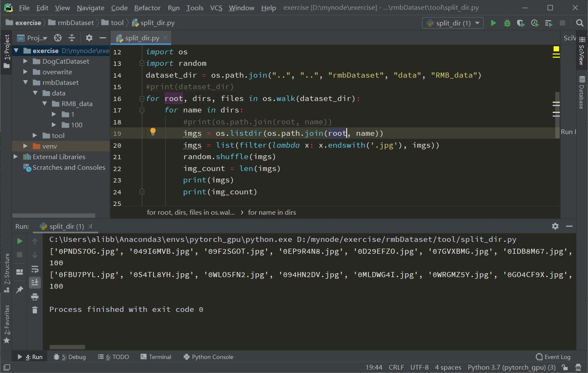Open the 6: TODO tab

click(113, 357)
